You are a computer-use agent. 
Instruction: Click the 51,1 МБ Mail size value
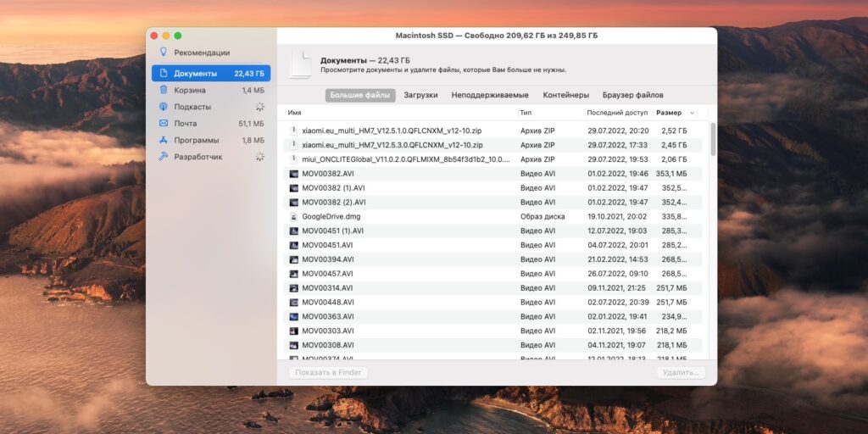click(x=251, y=124)
